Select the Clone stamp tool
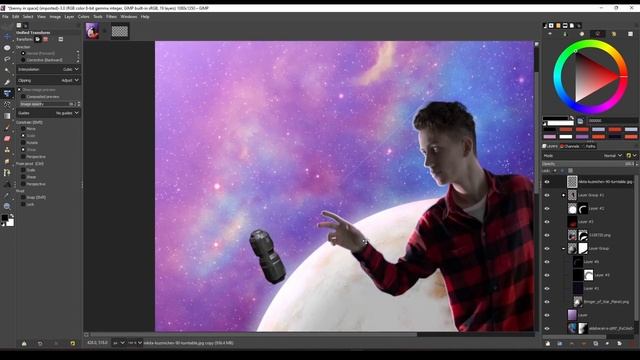The height and width of the screenshot is (360, 640). pyautogui.click(x=7, y=150)
